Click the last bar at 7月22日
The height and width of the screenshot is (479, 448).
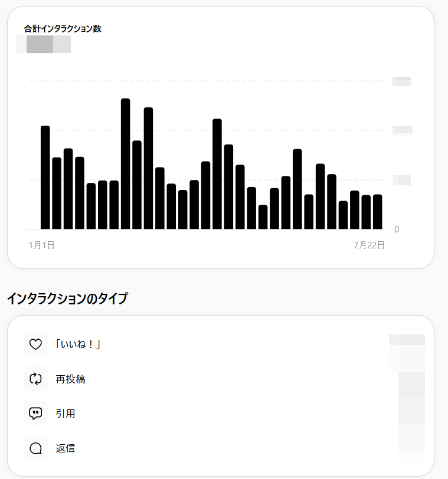pyautogui.click(x=377, y=212)
